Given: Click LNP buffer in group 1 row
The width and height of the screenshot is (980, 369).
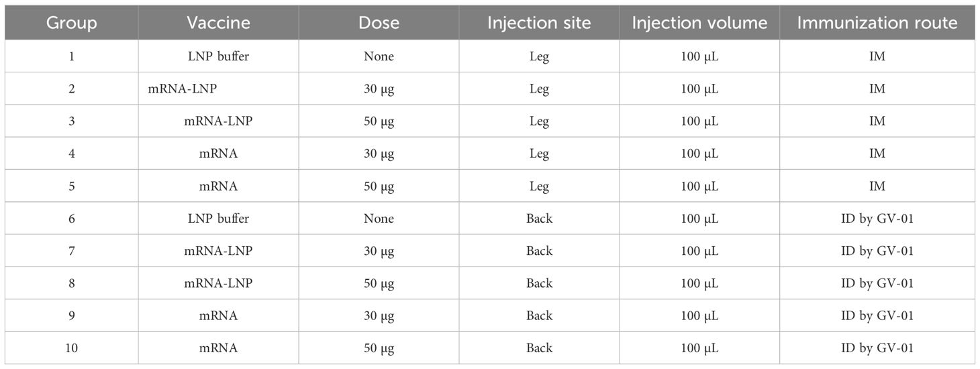Looking at the screenshot, I should (x=218, y=56).
